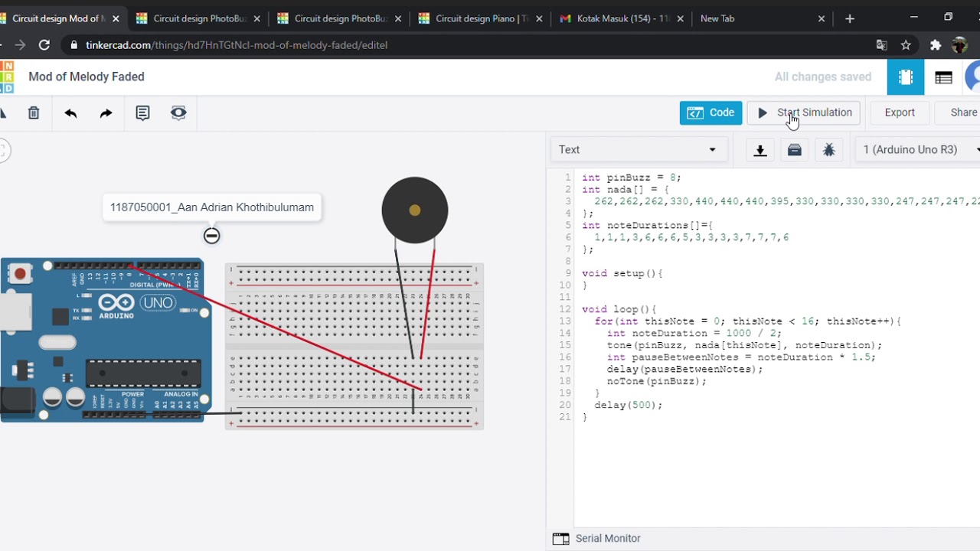Screen dimensions: 980x551
Task: Switch to the Circuit design Piano tab
Action: pyautogui.click(x=479, y=18)
